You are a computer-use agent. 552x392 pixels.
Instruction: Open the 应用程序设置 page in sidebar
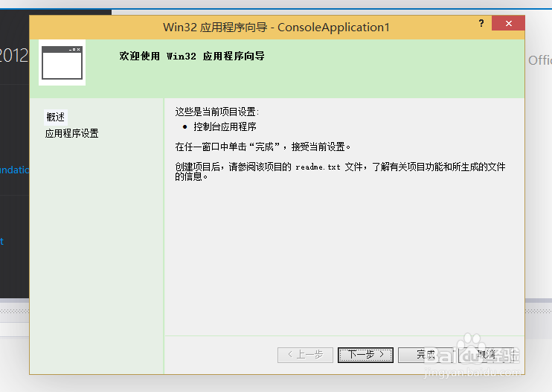(72, 133)
